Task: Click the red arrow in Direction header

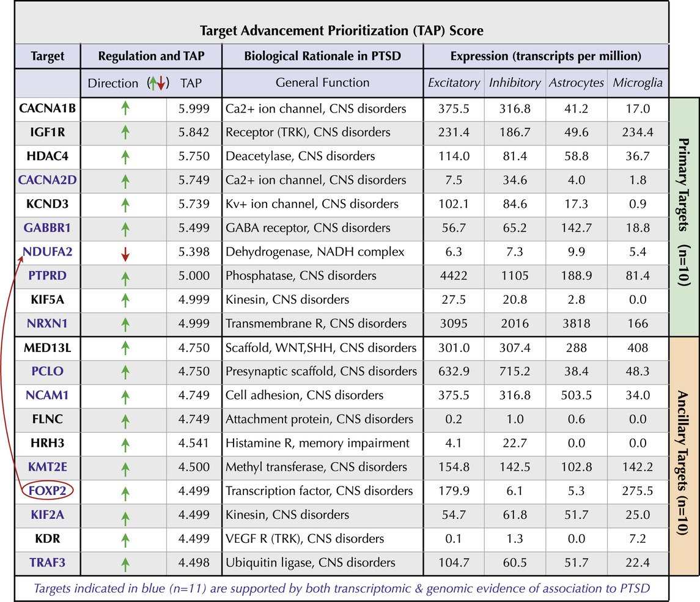Action: (161, 83)
